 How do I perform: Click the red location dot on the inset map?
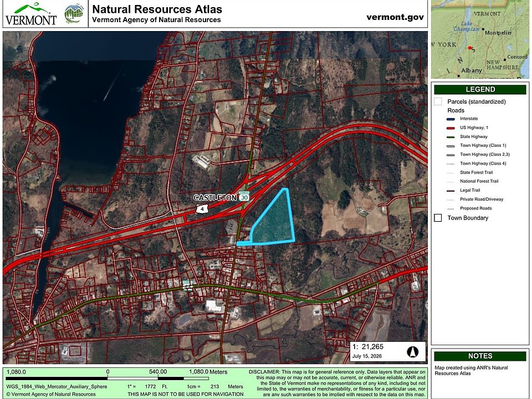470,48
